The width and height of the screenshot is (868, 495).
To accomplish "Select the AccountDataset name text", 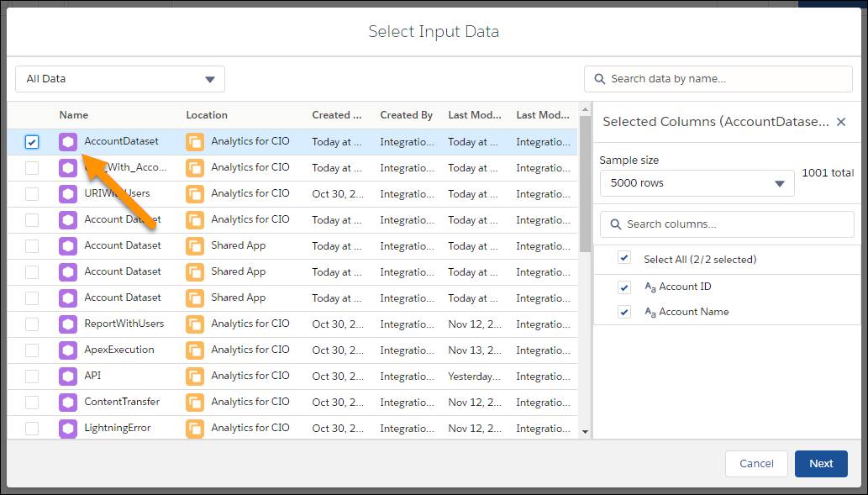I will click(121, 141).
